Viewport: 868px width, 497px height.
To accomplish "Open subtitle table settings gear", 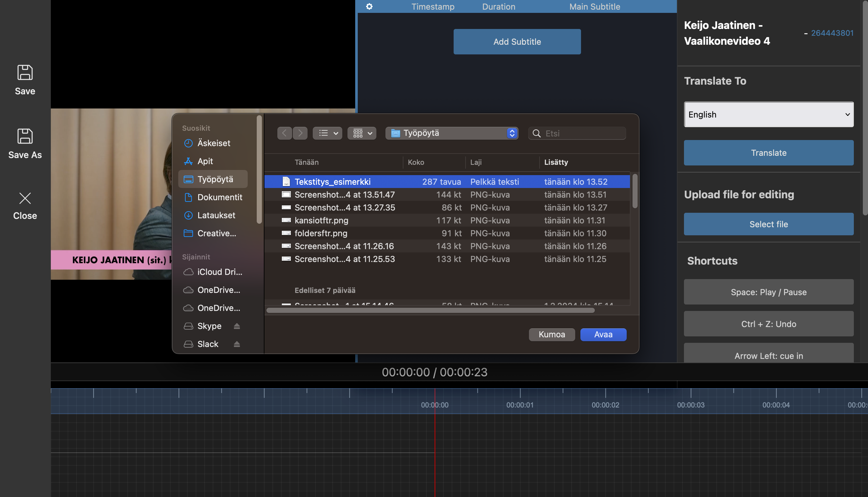I will click(x=369, y=6).
